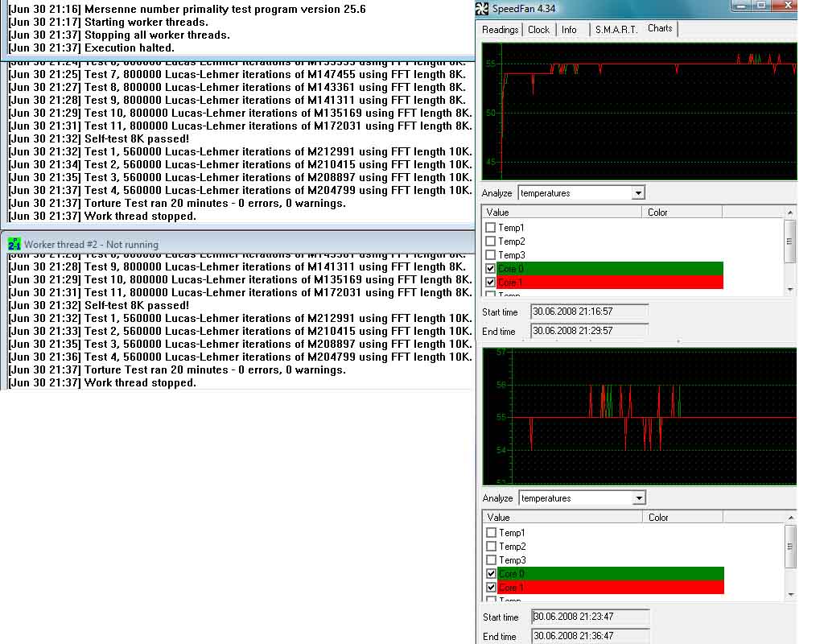Enable Temp2 checkbox in upper list
Screen dimensions: 824x644
tap(490, 242)
